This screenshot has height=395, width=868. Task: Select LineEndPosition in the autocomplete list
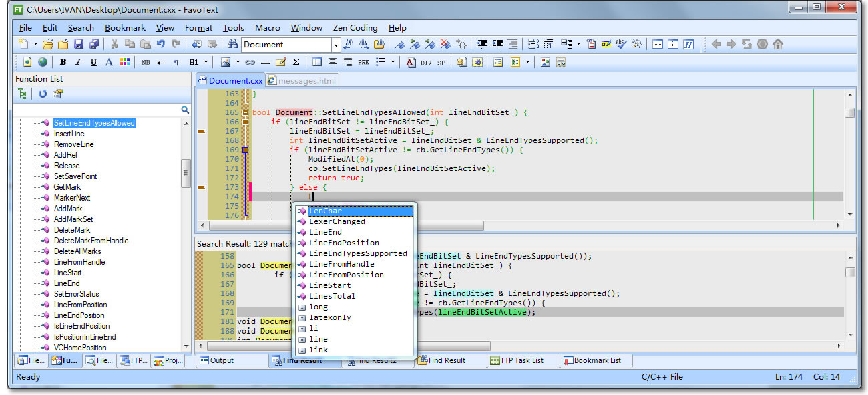click(x=343, y=243)
